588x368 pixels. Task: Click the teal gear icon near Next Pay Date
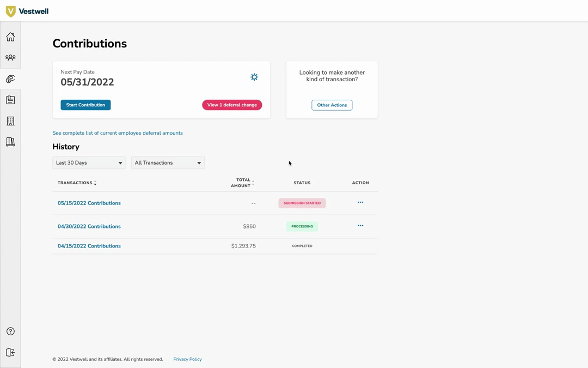pyautogui.click(x=254, y=77)
